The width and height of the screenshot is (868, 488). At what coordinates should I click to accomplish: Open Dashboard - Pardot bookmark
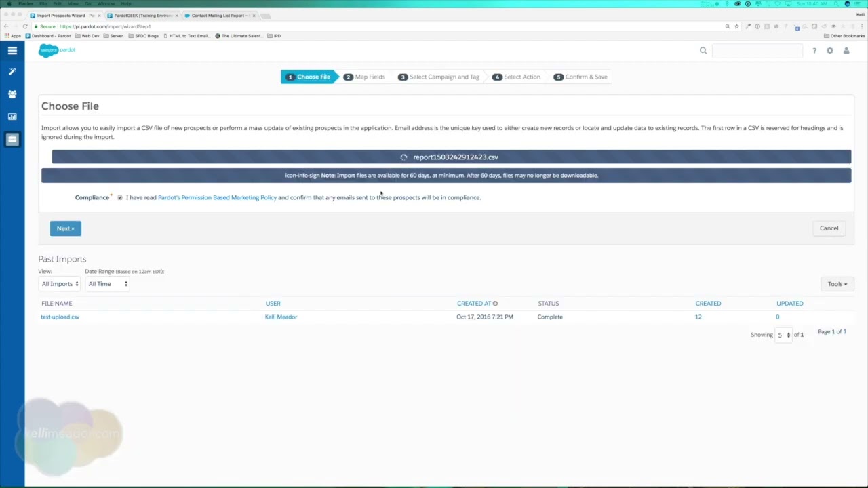pos(49,36)
